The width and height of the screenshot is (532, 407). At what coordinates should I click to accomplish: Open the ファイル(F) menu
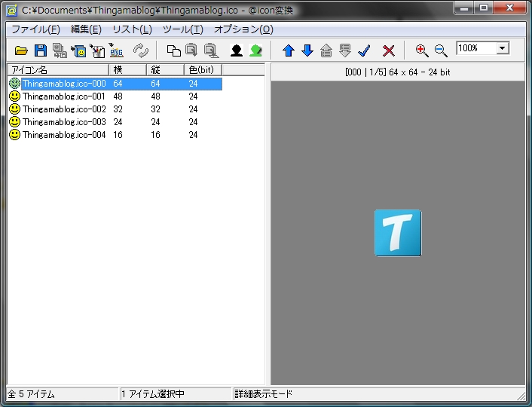(35, 29)
